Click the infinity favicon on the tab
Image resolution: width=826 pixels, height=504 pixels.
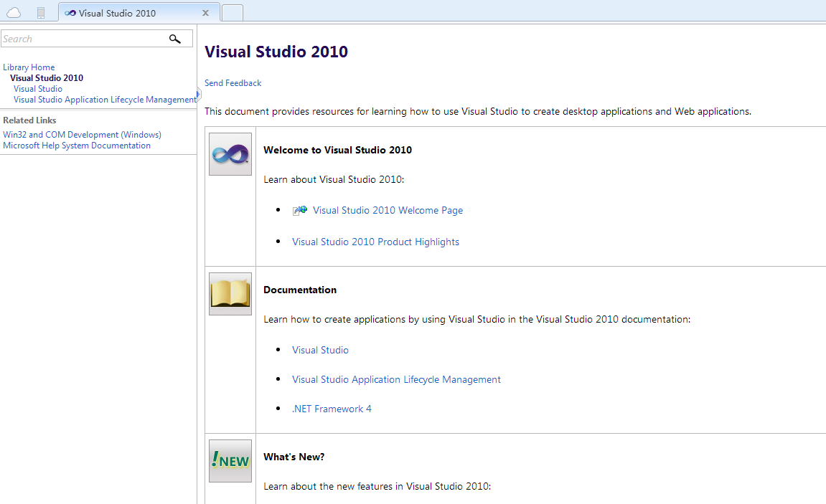pos(70,13)
